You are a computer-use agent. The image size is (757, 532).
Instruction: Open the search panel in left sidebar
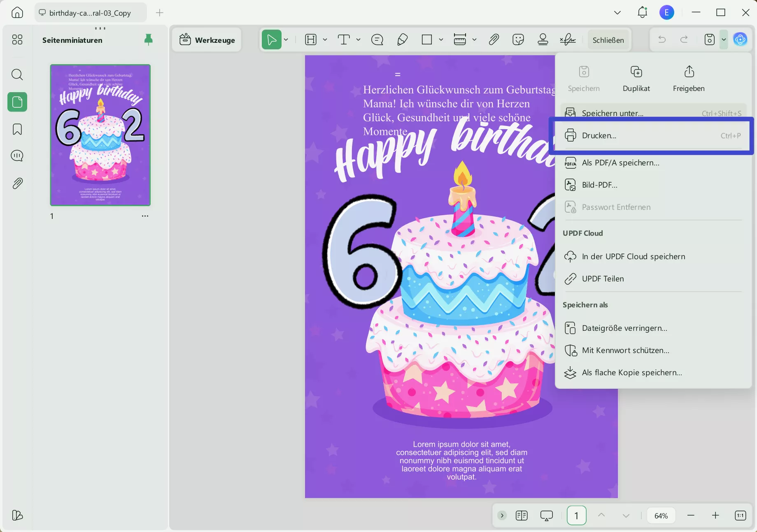[x=17, y=74]
